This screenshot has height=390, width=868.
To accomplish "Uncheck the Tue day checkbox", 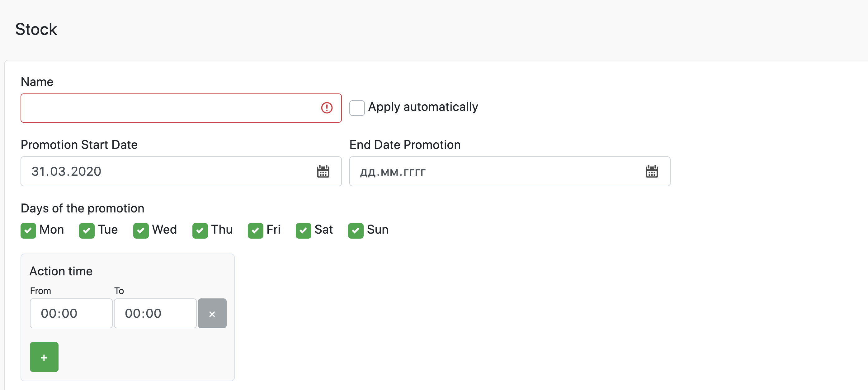I will [87, 231].
